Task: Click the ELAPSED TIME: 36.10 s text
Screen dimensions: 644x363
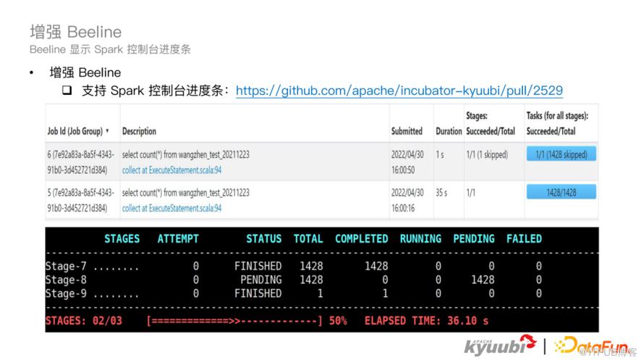Action: tap(426, 321)
